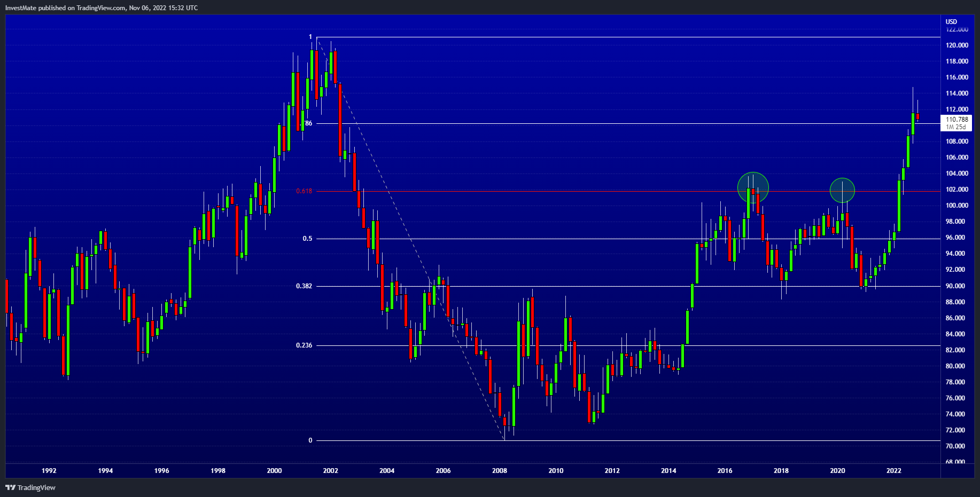
Task: Click the 100.000 price axis label
Action: click(x=956, y=206)
